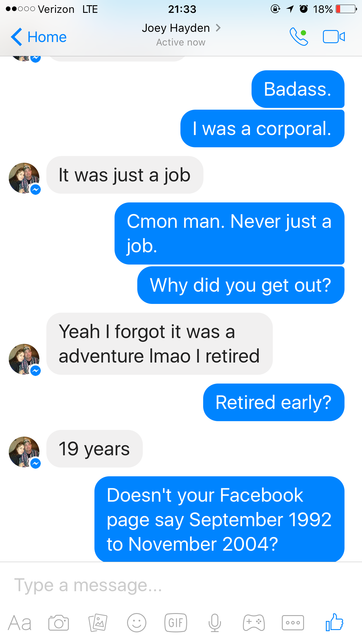Send a thumbs-up like
Image resolution: width=362 pixels, height=644 pixels.
[x=335, y=622]
